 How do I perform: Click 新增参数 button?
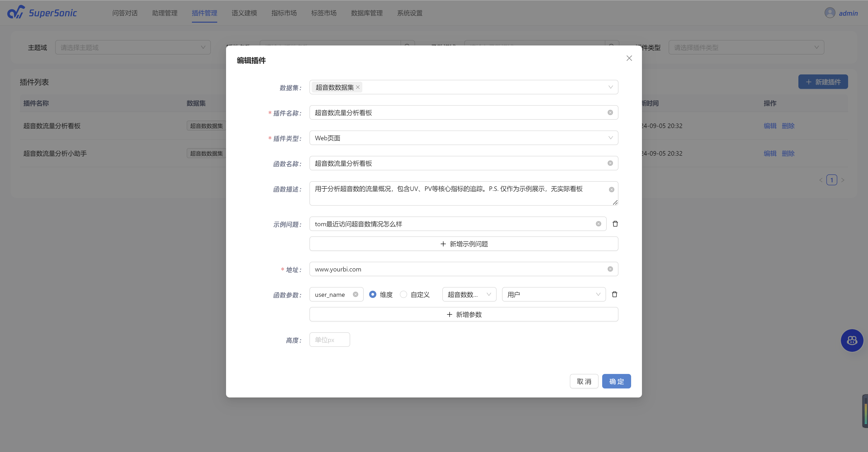(463, 314)
